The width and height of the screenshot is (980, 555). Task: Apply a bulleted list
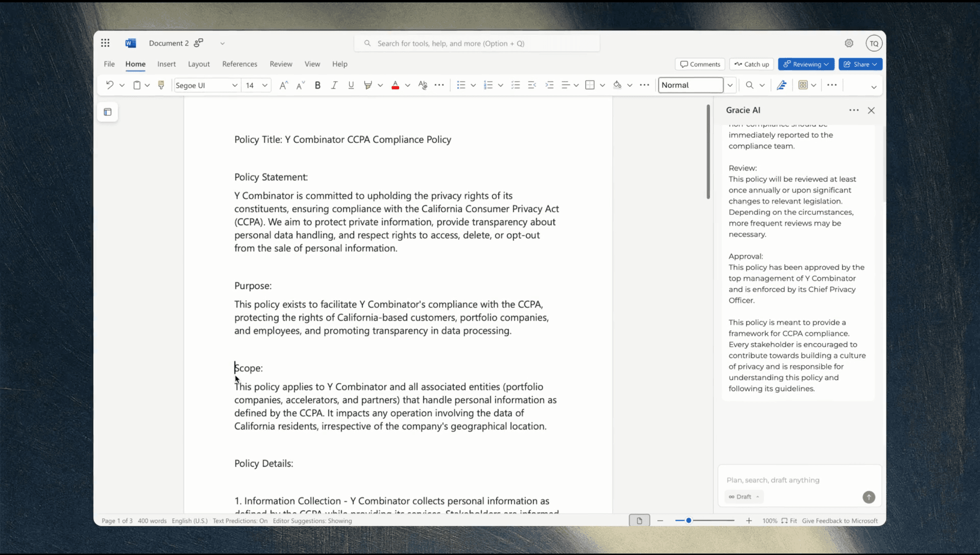(x=462, y=85)
